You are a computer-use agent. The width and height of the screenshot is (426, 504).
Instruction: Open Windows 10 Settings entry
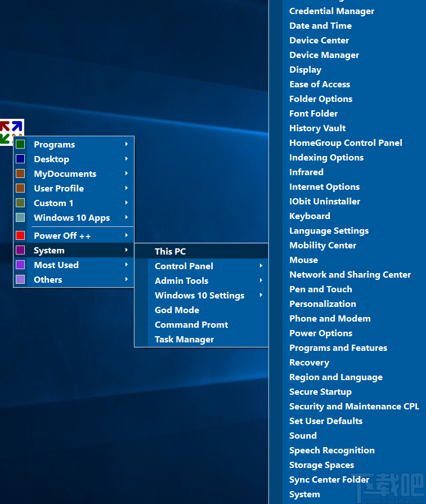pos(201,295)
